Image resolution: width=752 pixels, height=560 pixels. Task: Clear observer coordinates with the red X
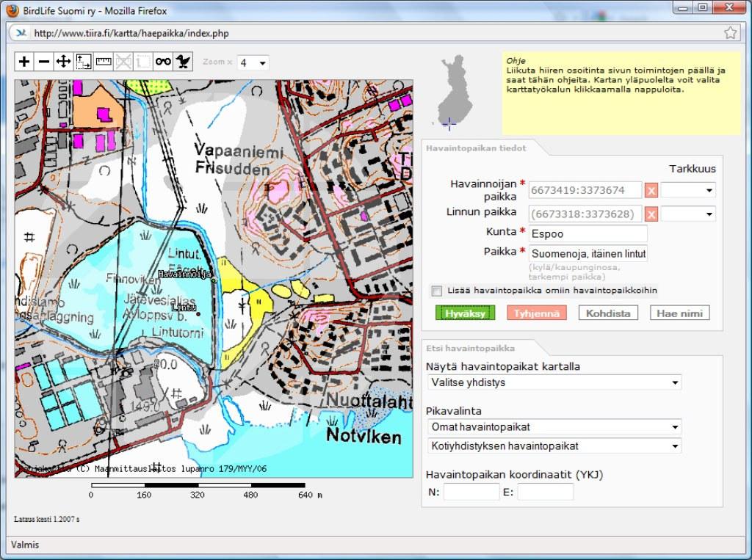(651, 191)
